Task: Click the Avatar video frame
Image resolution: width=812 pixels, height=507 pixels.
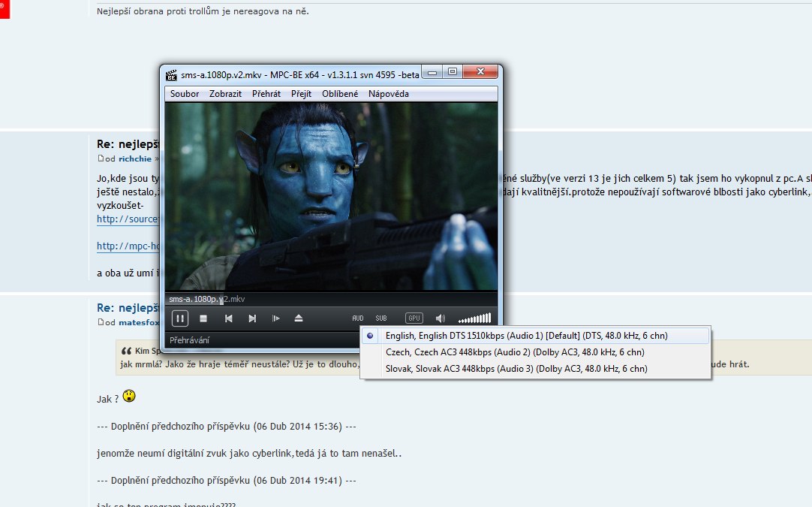Action: (332, 196)
